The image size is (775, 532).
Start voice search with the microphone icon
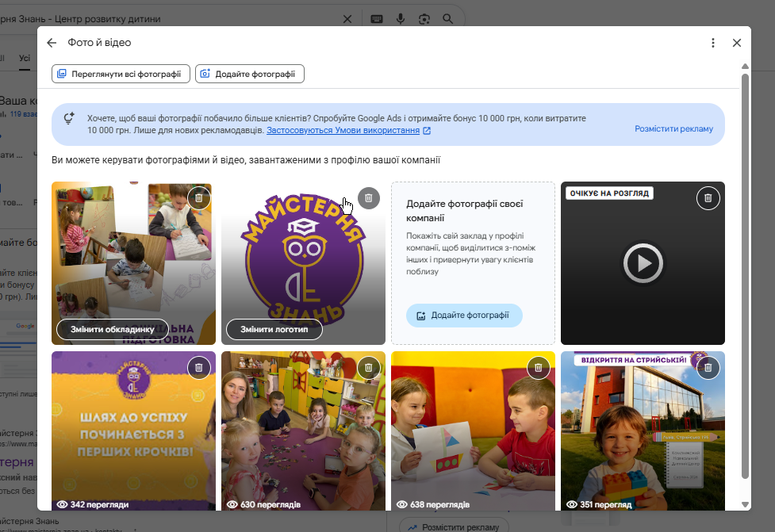click(401, 19)
